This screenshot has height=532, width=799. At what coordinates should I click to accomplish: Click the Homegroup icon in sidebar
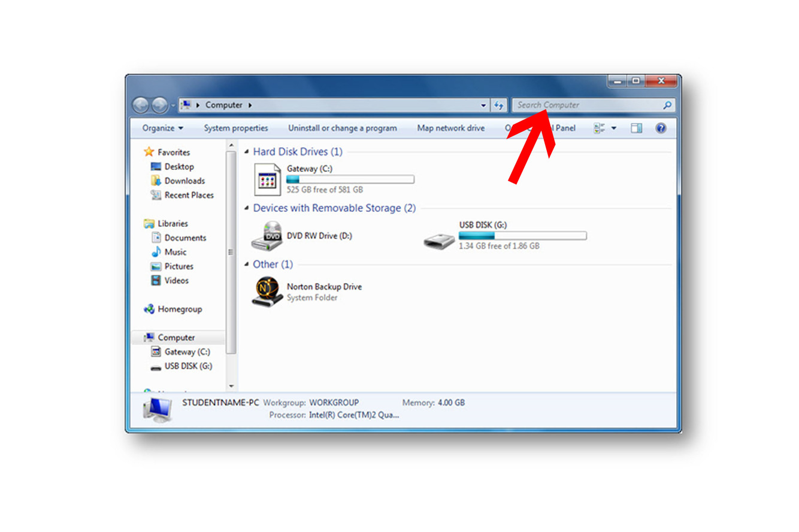(x=149, y=309)
